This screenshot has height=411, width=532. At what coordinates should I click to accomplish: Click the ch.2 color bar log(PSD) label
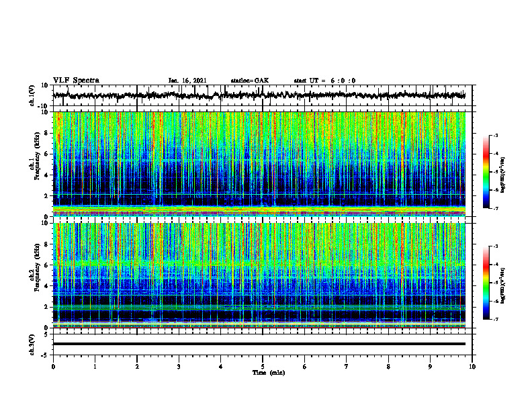tap(503, 286)
